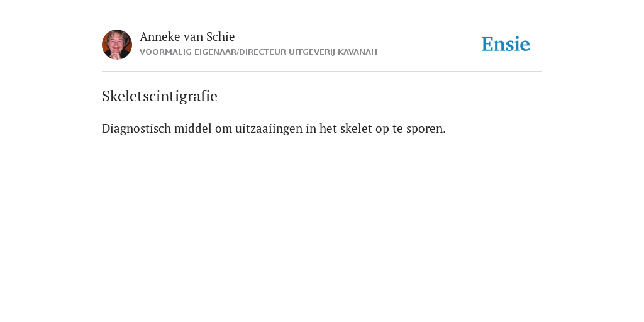Click the word KAVANAH in subtitle
Viewport: 644px width, 322px height.
point(357,52)
